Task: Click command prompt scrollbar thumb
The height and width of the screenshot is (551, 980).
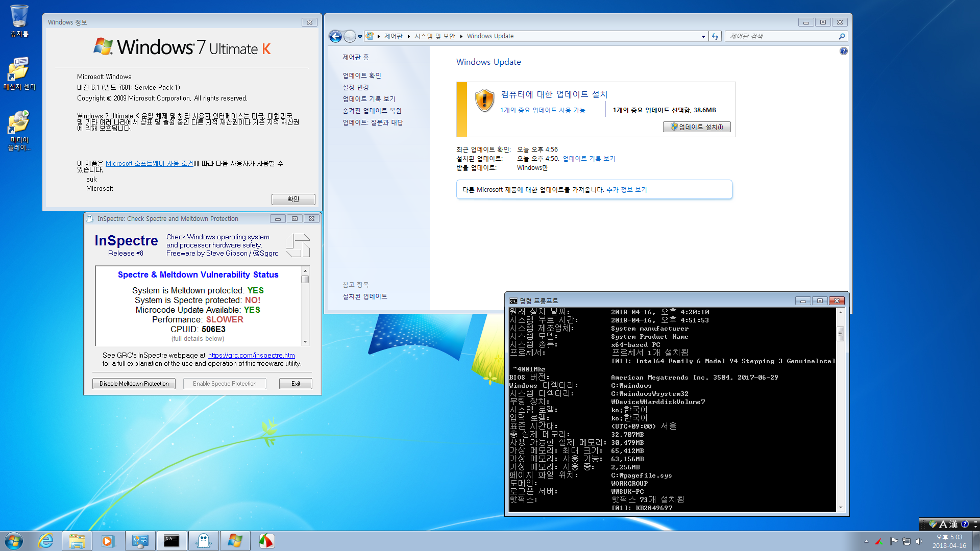Action: click(x=841, y=334)
